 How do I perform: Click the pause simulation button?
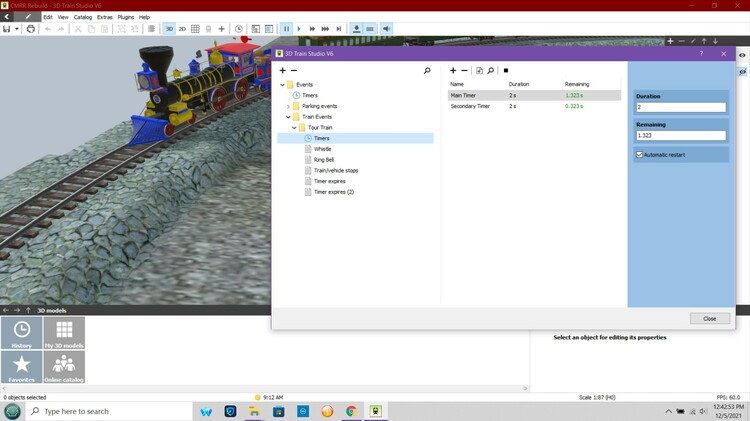pyautogui.click(x=286, y=29)
